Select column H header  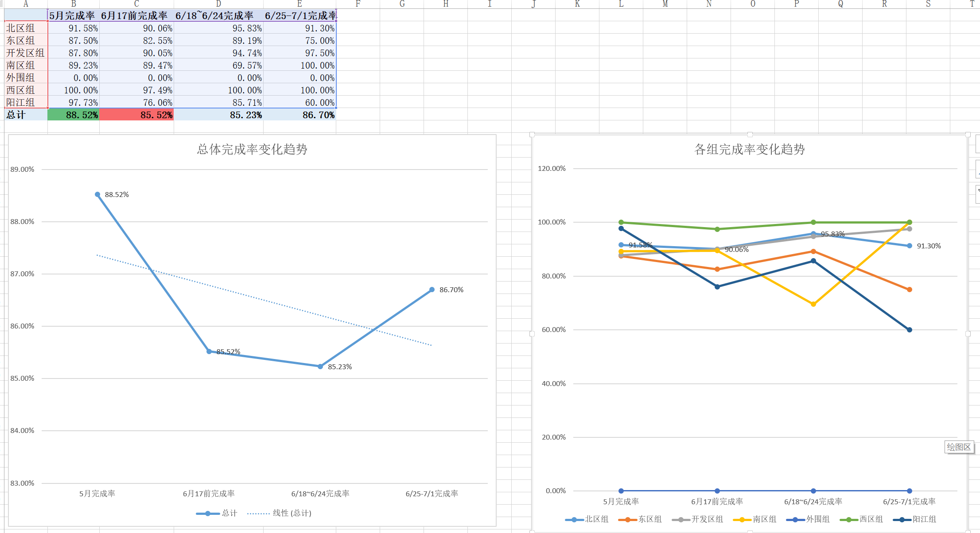tap(446, 4)
